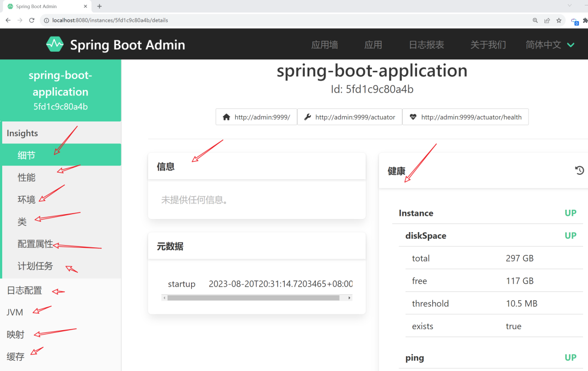This screenshot has width=588, height=371.
Task: Select 配置属性 in the sidebar
Action: click(62, 244)
